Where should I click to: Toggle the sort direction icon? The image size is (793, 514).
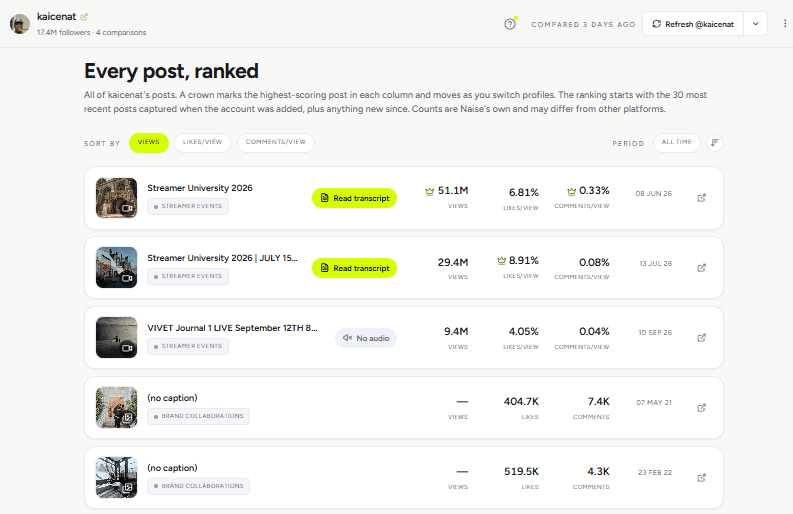[715, 143]
